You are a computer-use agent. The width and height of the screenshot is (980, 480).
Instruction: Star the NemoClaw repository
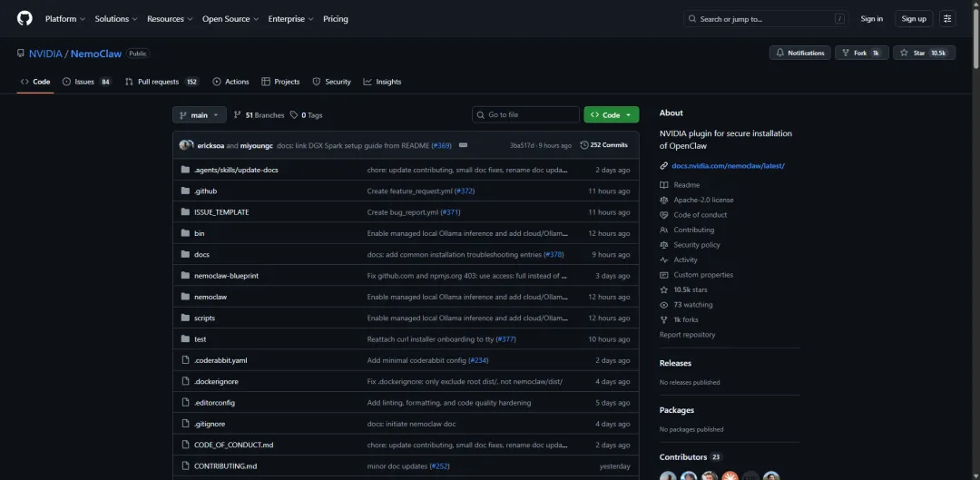[x=924, y=54]
